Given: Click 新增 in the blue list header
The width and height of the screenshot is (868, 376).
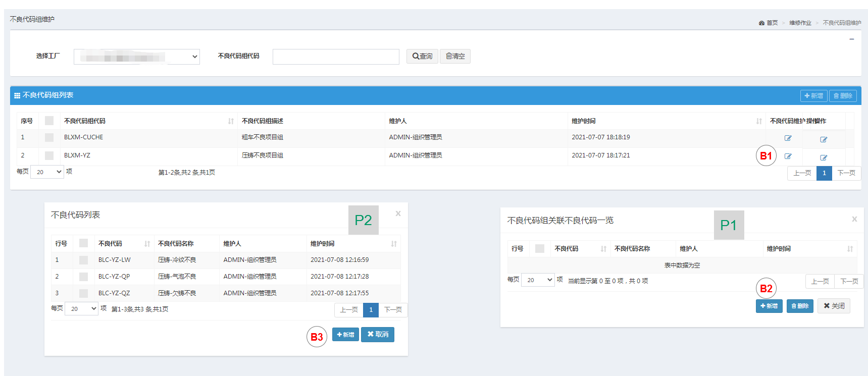Looking at the screenshot, I should [813, 96].
